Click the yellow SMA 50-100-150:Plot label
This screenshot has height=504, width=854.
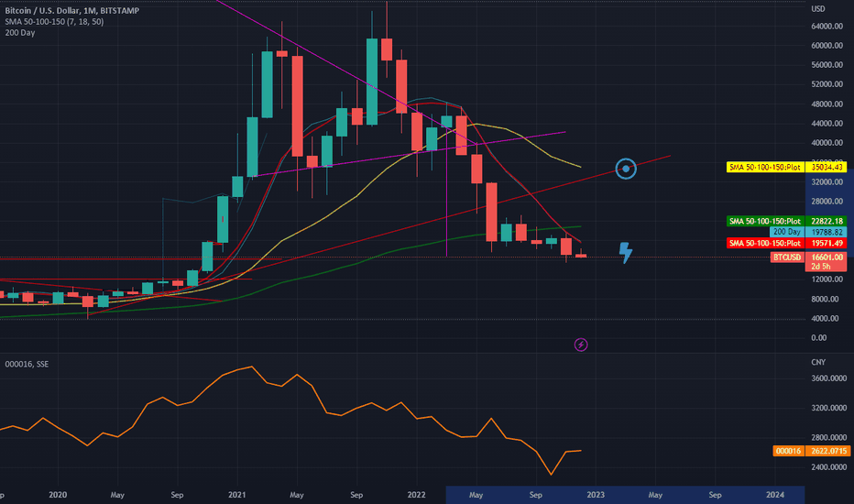[x=765, y=167]
